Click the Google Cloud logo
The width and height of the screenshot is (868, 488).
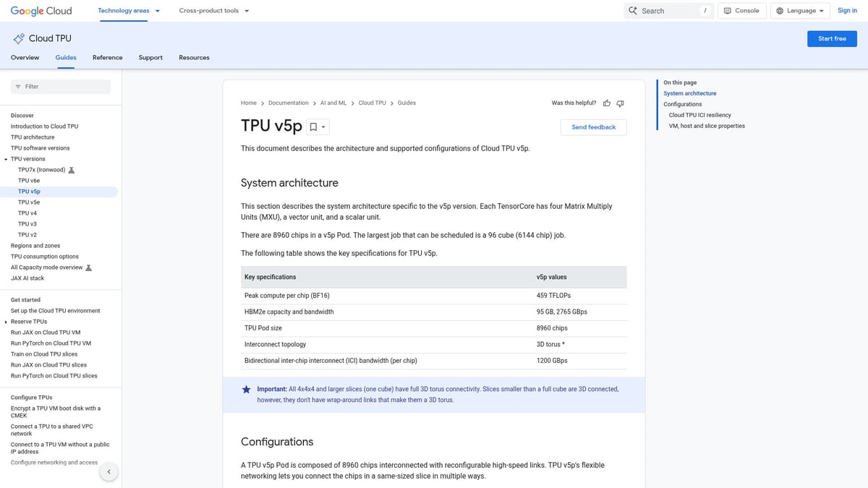[x=41, y=11]
